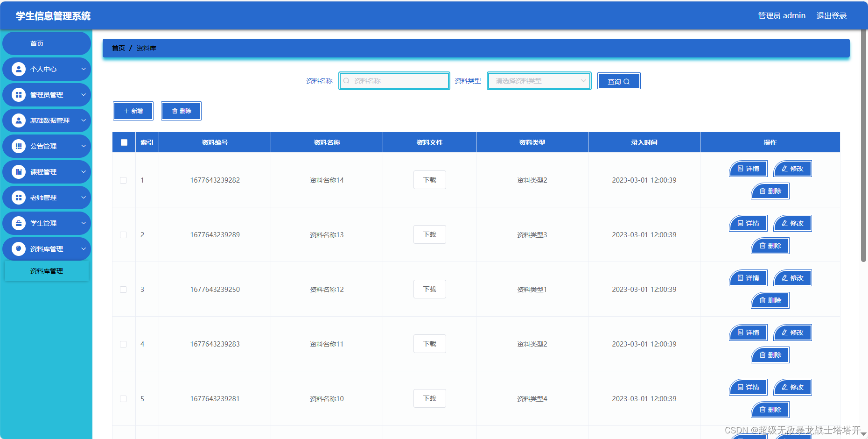The image size is (868, 439).
Task: Click the 修改 pencil icon for 资料名称13
Action: tap(785, 223)
